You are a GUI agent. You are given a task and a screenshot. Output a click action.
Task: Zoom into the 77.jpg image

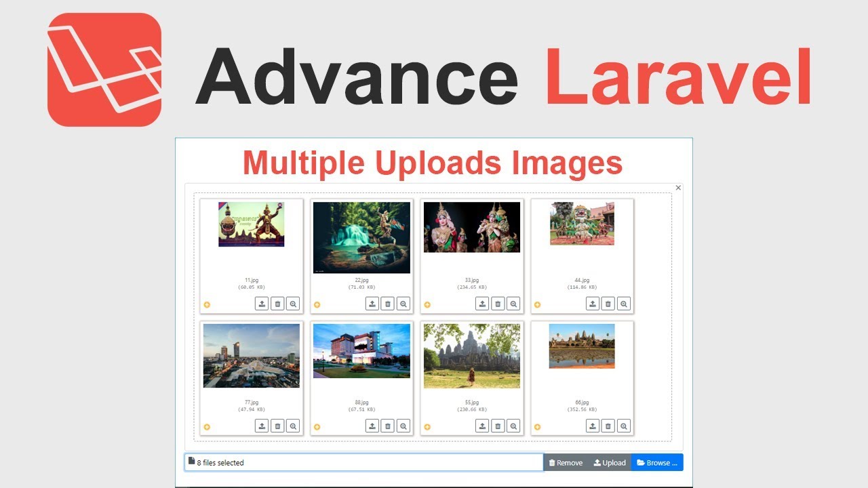tap(293, 426)
